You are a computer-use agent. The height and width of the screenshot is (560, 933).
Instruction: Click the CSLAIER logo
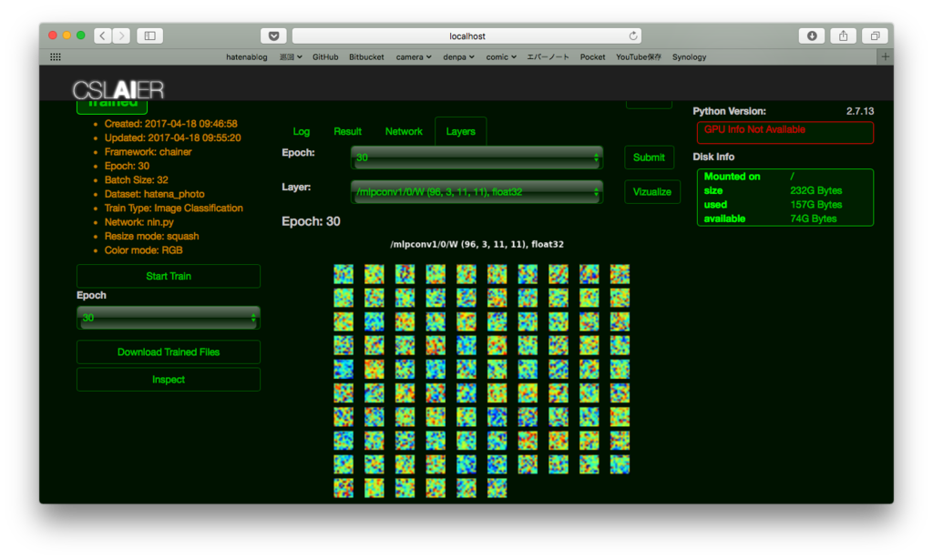pyautogui.click(x=118, y=90)
